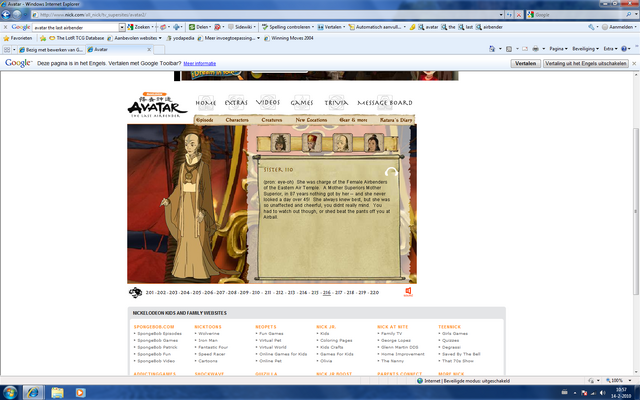The width and height of the screenshot is (640, 400).
Task: Open the Zoeken dropdown arrow
Action: pyautogui.click(x=152, y=27)
